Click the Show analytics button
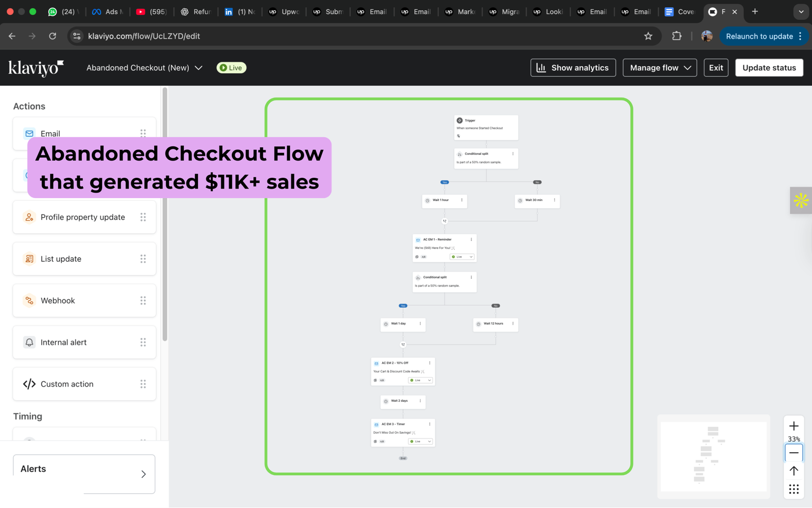 tap(573, 68)
